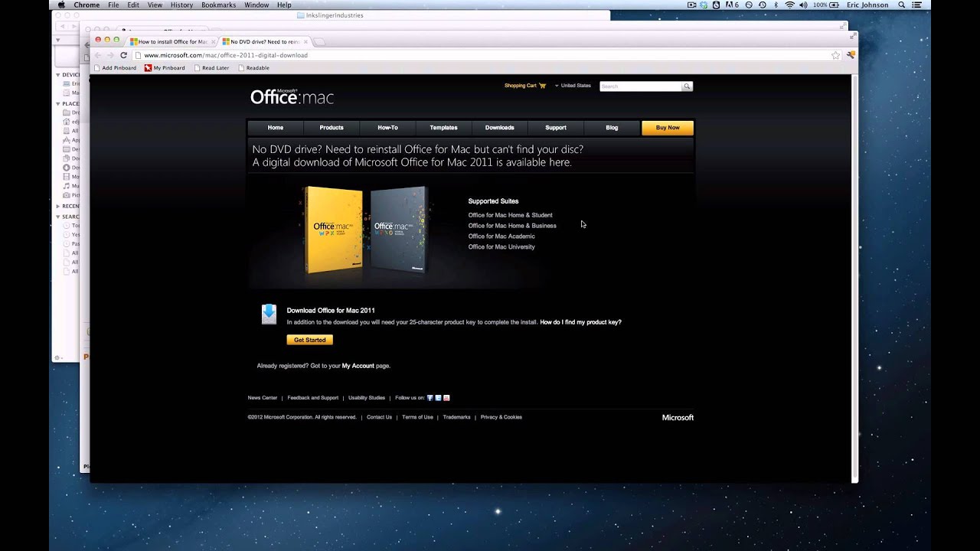
Task: Enter fullscreen using the arrows icon
Action: click(853, 35)
